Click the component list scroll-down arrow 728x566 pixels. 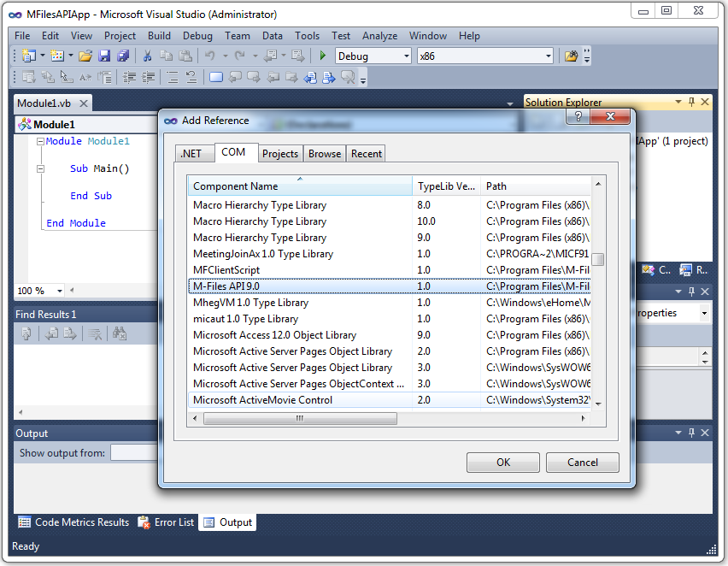598,404
